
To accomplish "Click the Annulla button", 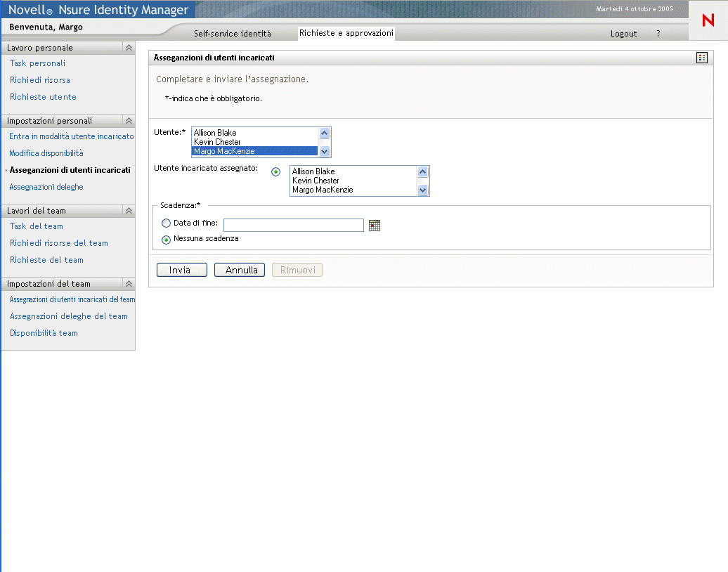I will pos(239,270).
